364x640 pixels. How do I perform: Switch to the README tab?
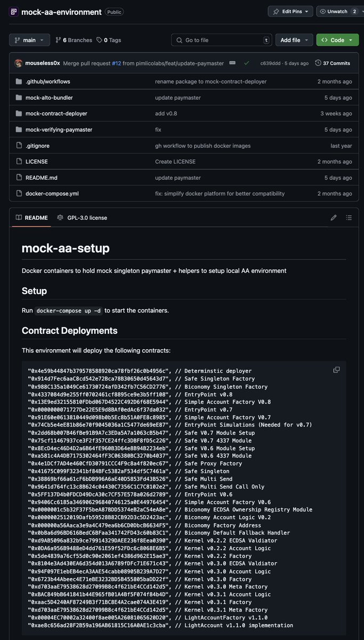[31, 218]
